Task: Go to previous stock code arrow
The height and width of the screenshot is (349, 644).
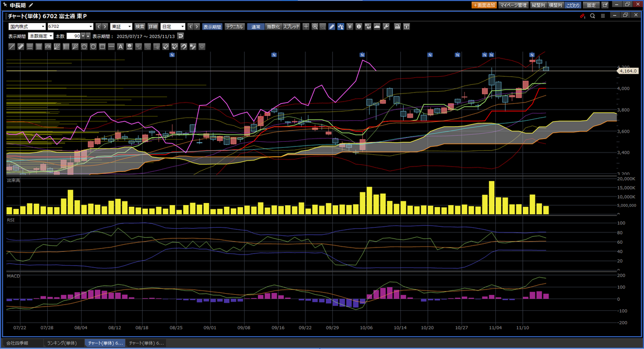Action: [x=99, y=26]
